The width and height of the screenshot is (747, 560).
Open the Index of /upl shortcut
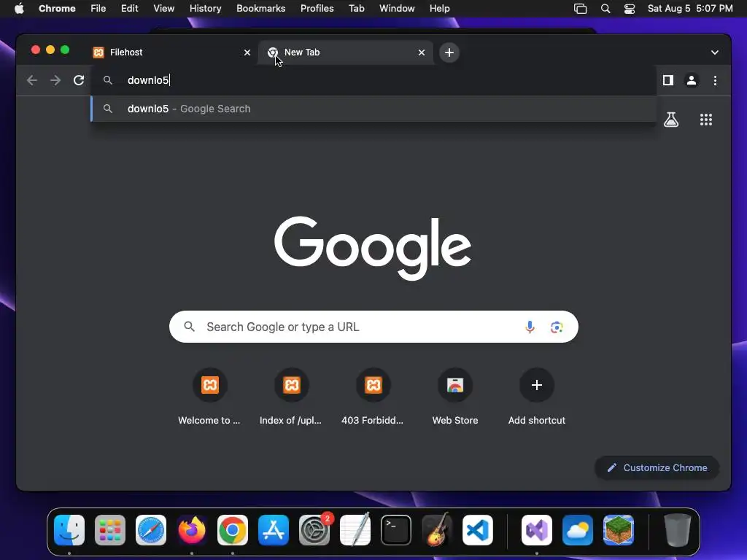(x=291, y=397)
